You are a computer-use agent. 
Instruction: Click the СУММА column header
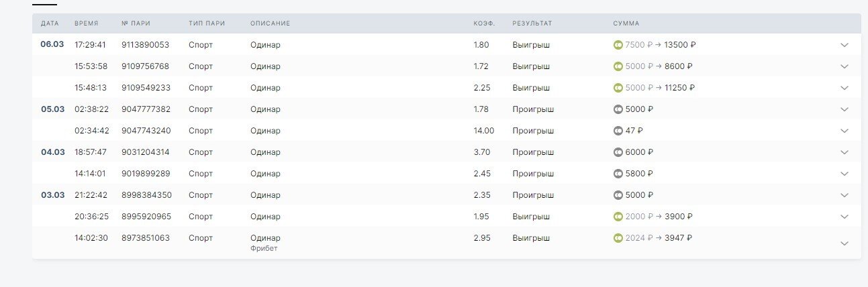pos(626,23)
